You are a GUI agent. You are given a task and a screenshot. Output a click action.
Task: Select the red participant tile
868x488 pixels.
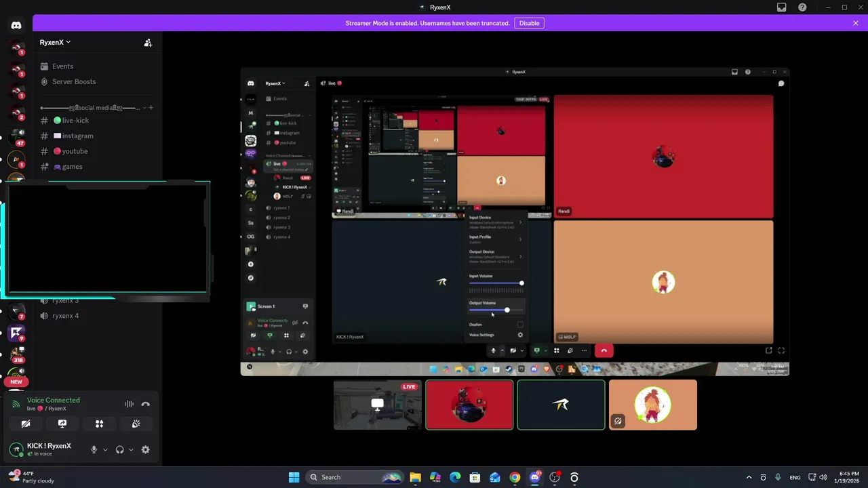click(469, 405)
